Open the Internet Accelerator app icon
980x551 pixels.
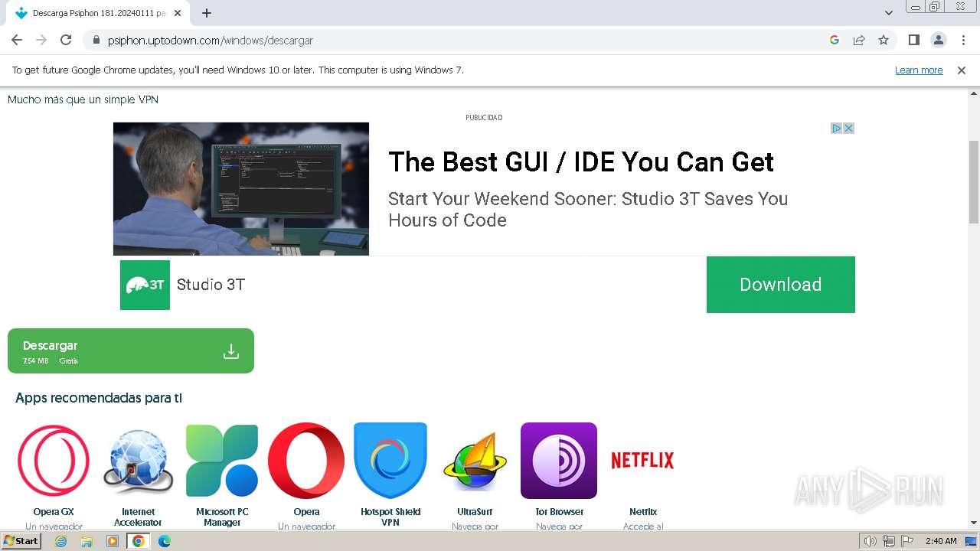[138, 461]
